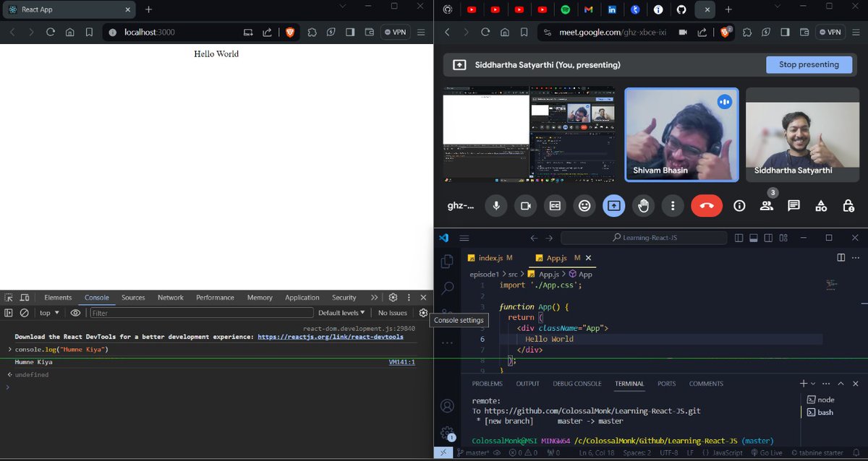Open the VS Code hamburger menu
This screenshot has height=461, width=868.
(464, 238)
